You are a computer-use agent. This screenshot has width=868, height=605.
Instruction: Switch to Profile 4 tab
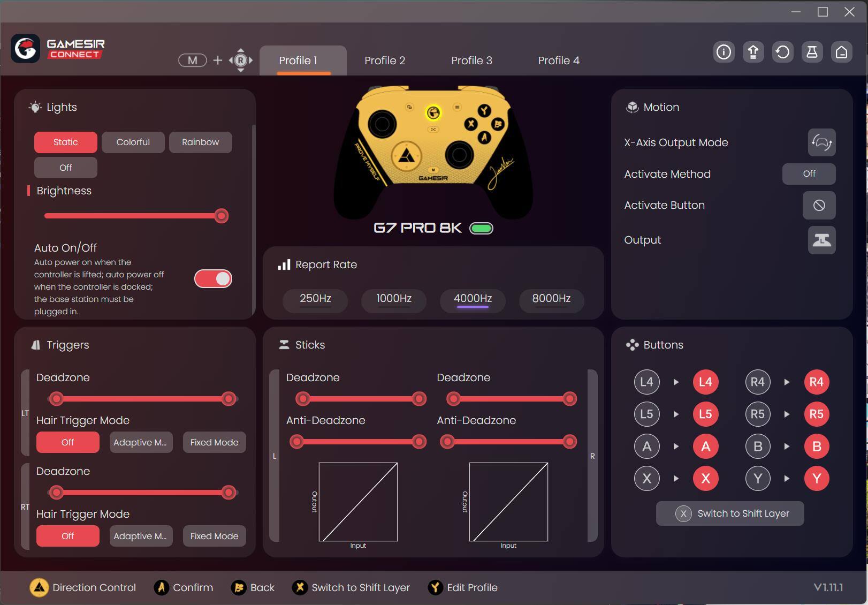(x=559, y=61)
